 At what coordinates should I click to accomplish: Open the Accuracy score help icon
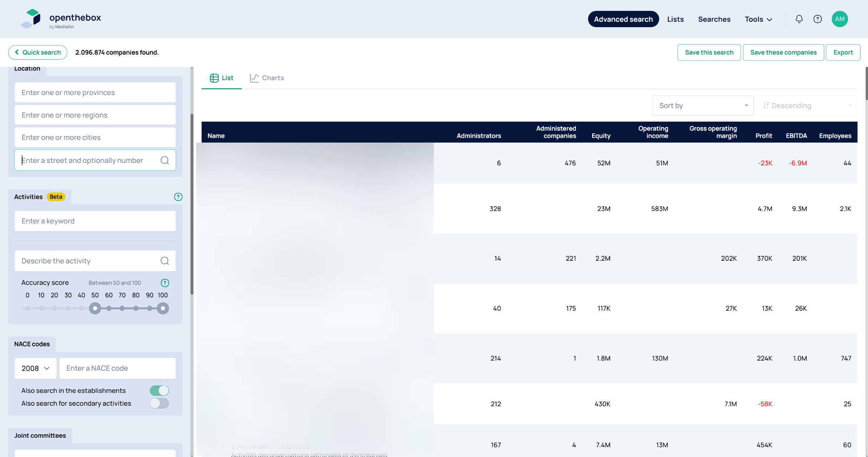click(165, 283)
